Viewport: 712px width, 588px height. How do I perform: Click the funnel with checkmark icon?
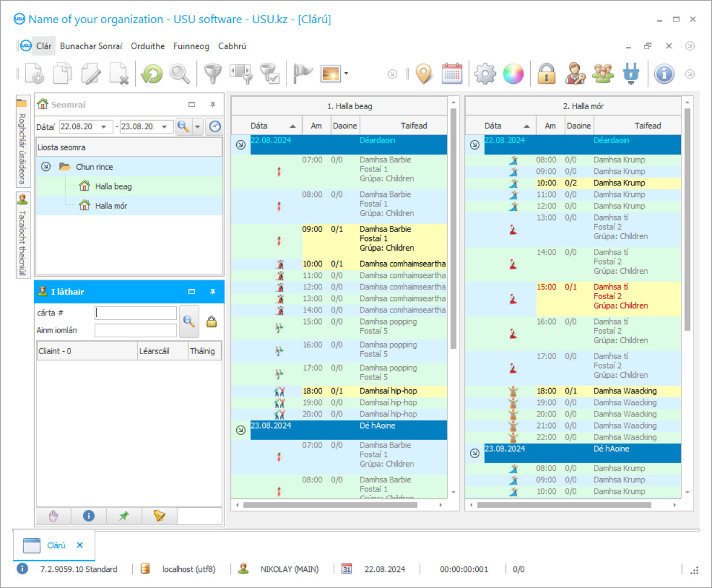pos(270,74)
